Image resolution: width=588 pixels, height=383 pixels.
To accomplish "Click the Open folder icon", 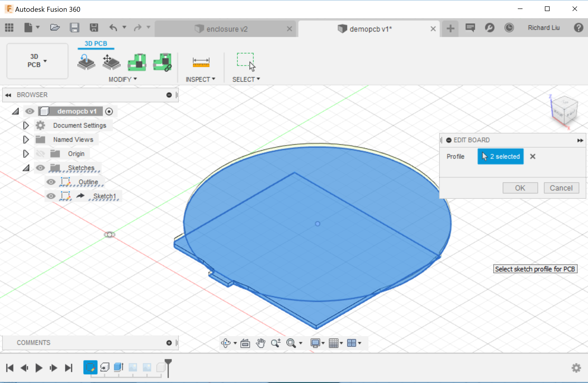I will point(55,27).
